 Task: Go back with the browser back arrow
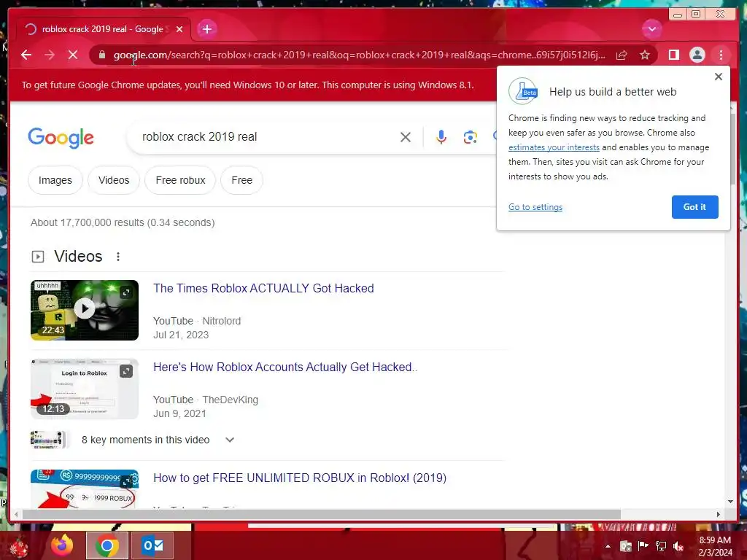pos(26,55)
